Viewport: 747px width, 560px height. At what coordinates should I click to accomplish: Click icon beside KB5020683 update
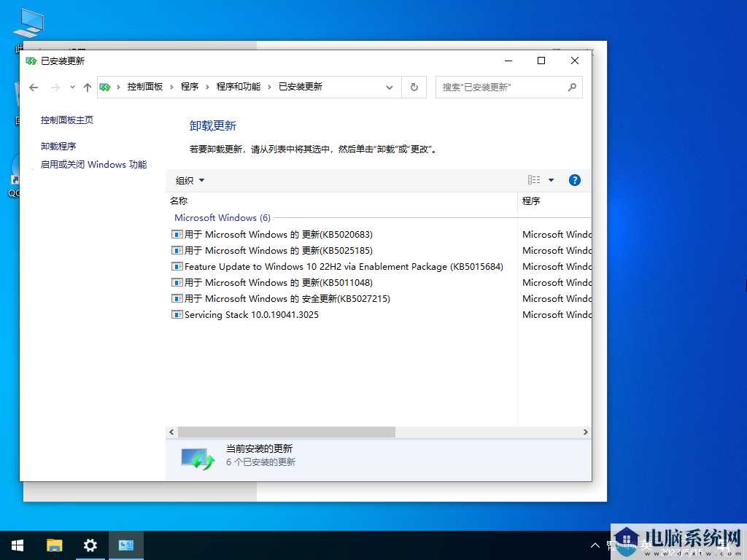tap(177, 234)
